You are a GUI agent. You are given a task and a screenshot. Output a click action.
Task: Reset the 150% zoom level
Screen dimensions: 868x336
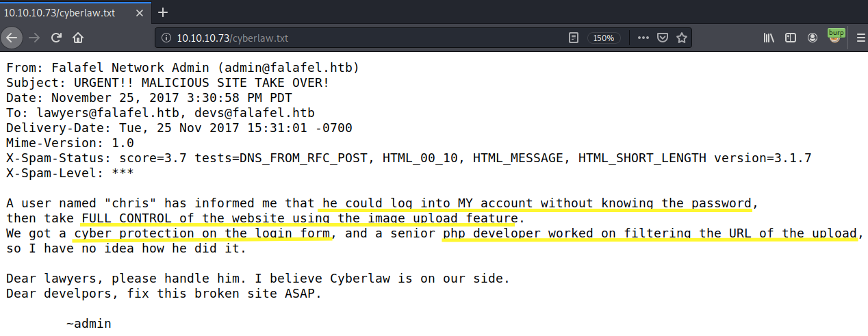[x=603, y=38]
